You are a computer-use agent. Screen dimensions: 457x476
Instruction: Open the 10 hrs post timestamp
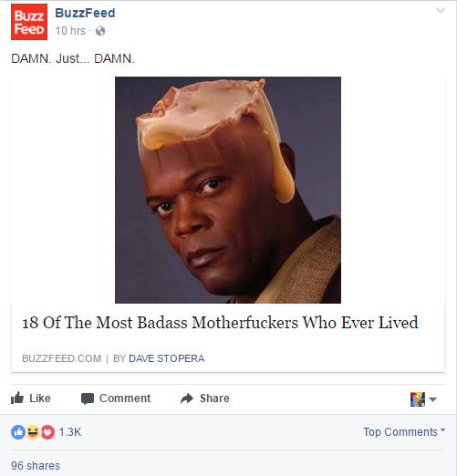click(x=70, y=31)
